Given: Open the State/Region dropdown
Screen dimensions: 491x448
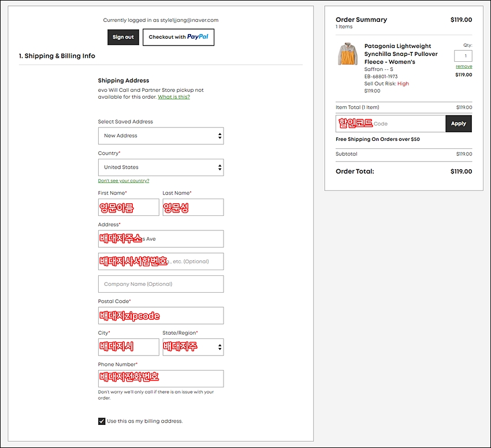Looking at the screenshot, I should click(x=193, y=347).
